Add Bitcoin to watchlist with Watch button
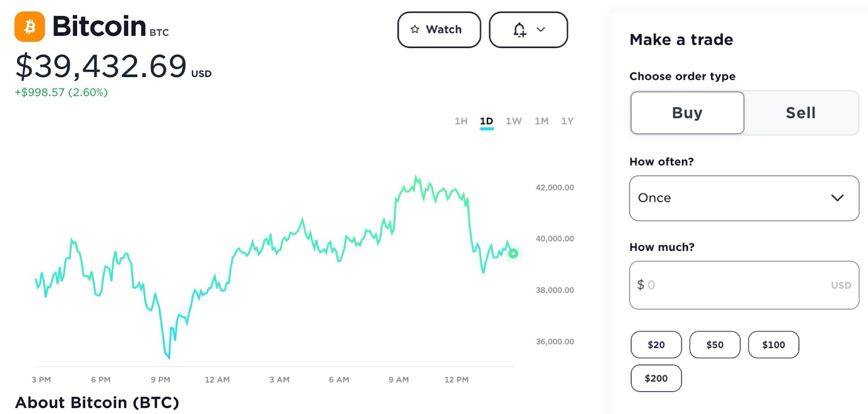868x414 pixels. pyautogui.click(x=439, y=29)
